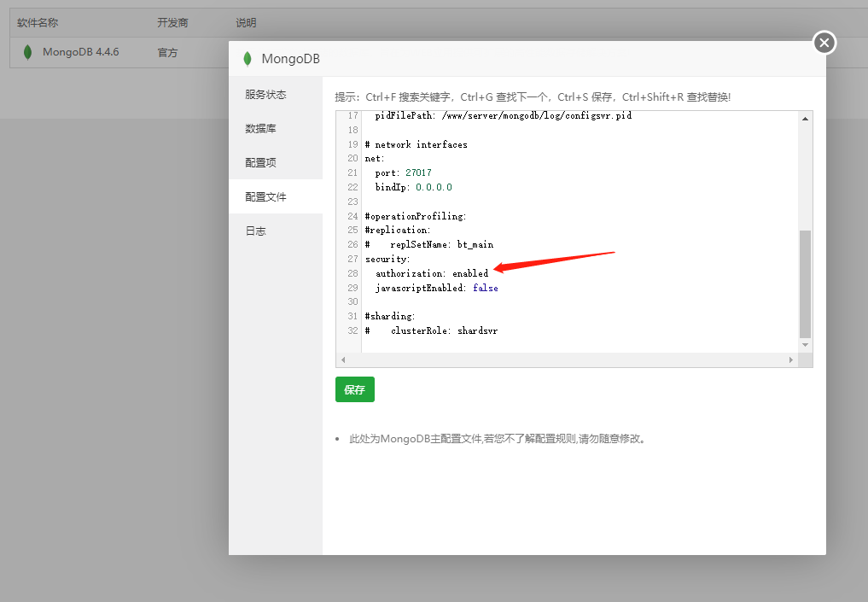Click the editor scroll up arrow

pos(805,119)
